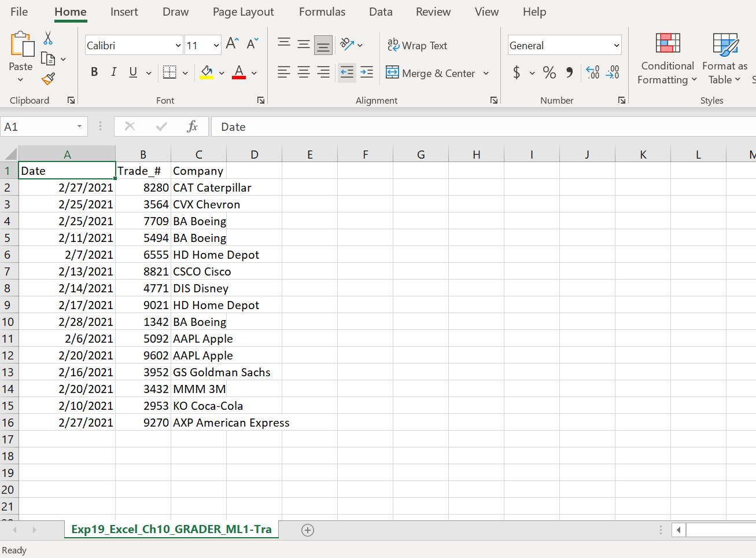756x558 pixels.
Task: Open Clipboard dialog launcher
Action: 71,100
